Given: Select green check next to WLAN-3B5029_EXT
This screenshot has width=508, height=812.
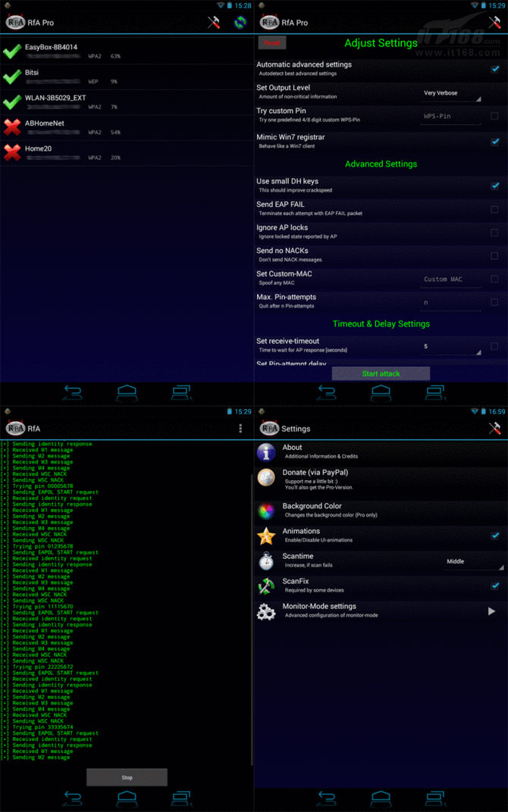Looking at the screenshot, I should (x=12, y=102).
